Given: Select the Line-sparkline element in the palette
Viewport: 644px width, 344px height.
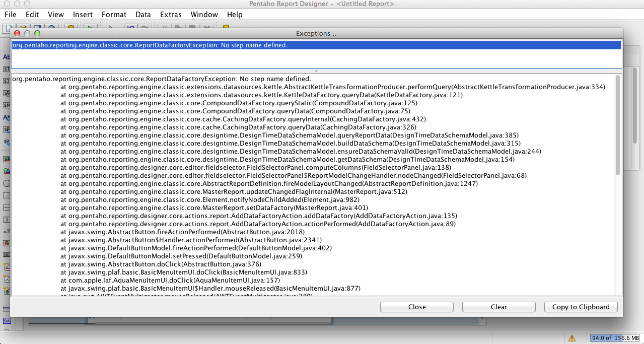Looking at the screenshot, I should (x=7, y=279).
